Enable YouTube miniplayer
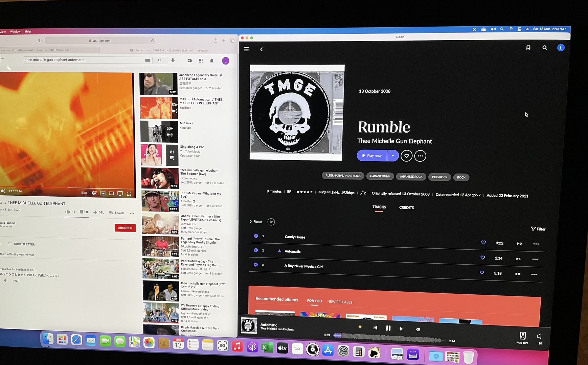The image size is (588, 365). pyautogui.click(x=103, y=193)
